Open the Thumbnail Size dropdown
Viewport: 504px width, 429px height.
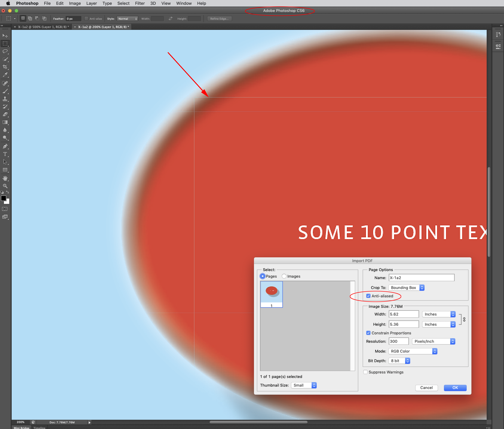coord(304,385)
